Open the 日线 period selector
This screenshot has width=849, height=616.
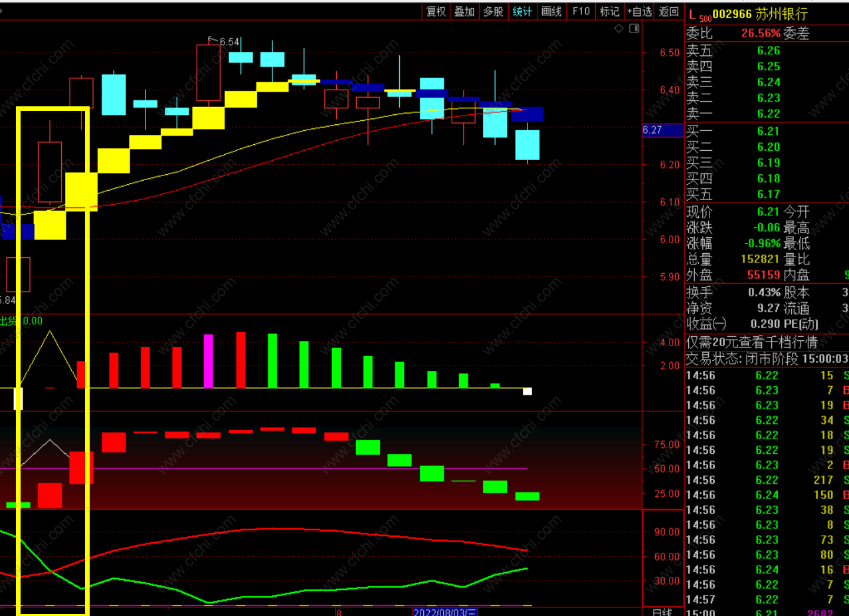(x=662, y=611)
